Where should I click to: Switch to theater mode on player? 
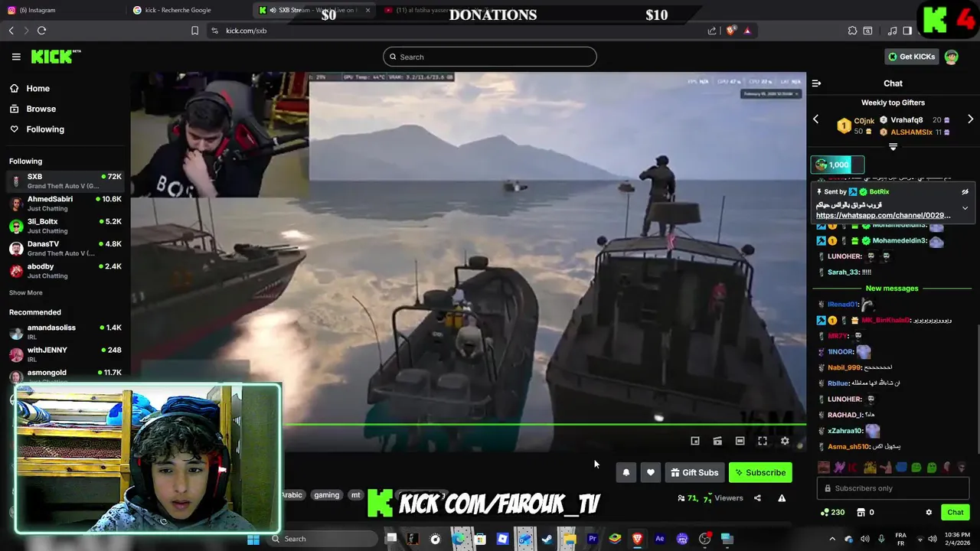(740, 441)
